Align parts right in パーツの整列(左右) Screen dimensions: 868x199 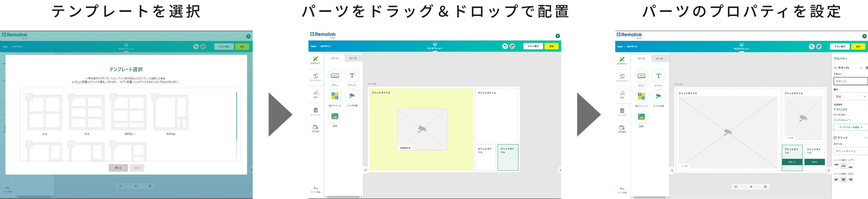[x=851, y=180]
